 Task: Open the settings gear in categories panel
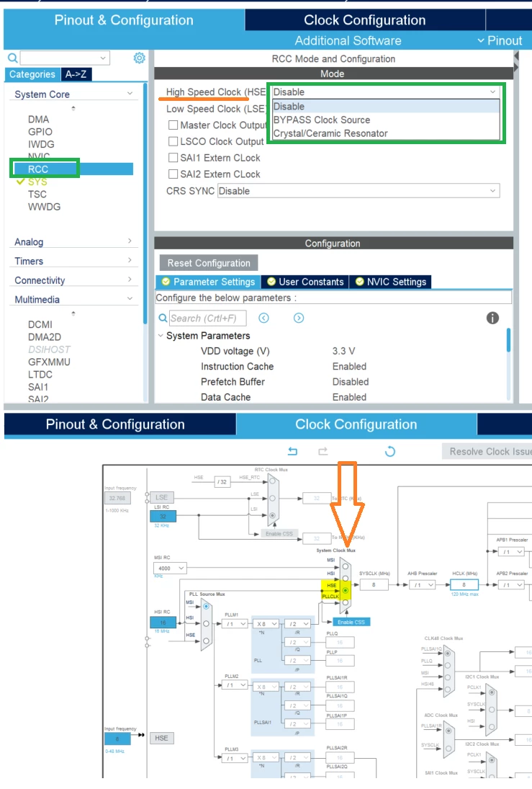139,58
